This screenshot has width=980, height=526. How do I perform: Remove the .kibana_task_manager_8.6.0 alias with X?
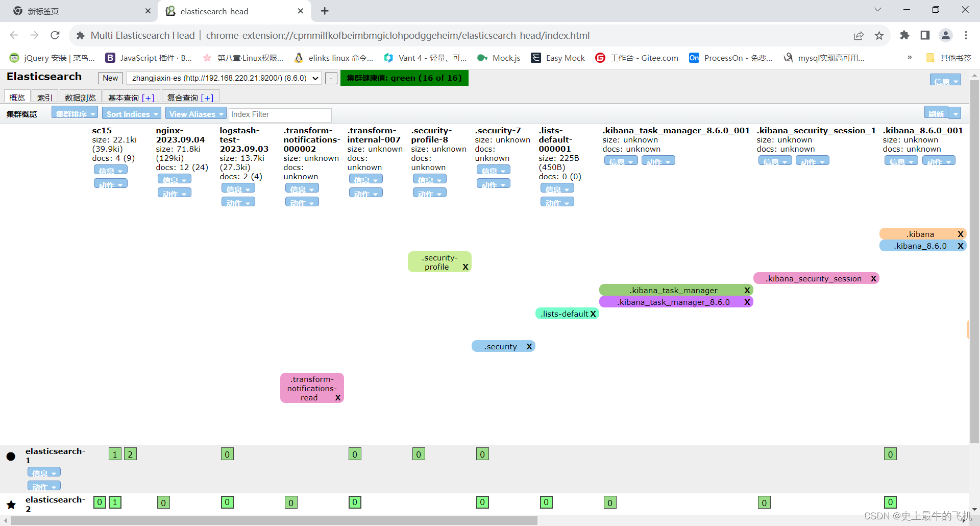(747, 302)
